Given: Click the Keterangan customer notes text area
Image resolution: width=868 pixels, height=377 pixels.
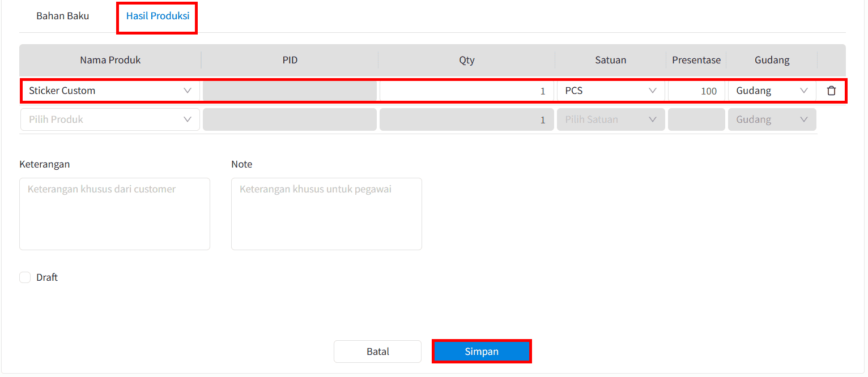Looking at the screenshot, I should pos(114,214).
